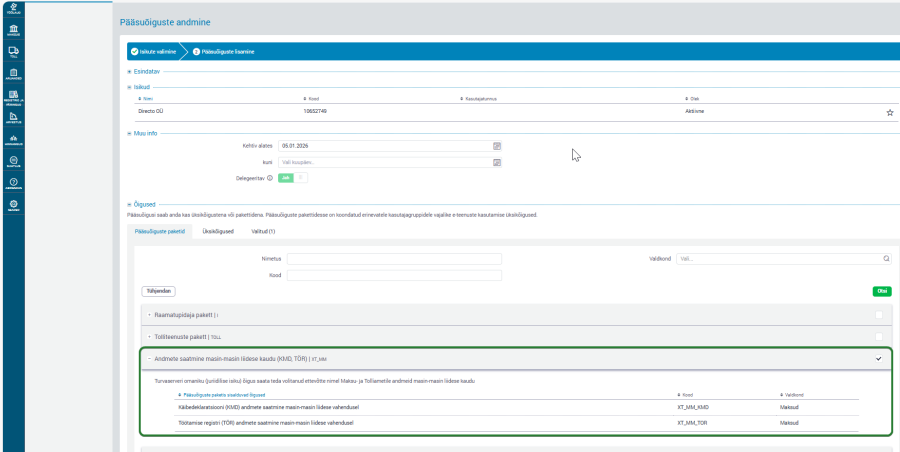Open the Seaded gear icon in the sidebar
This screenshot has width=900, height=452.
[14, 205]
